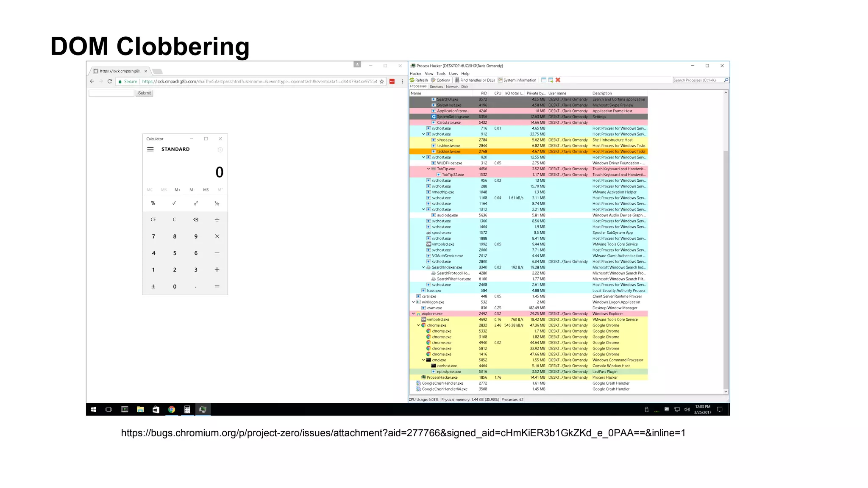Click the text input beside Submit

pyautogui.click(x=111, y=93)
